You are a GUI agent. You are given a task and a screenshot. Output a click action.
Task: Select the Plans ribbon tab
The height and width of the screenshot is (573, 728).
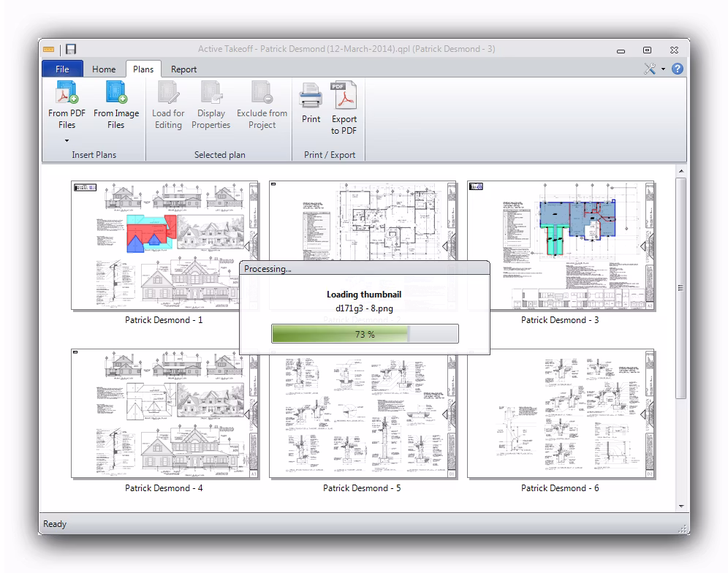point(143,69)
